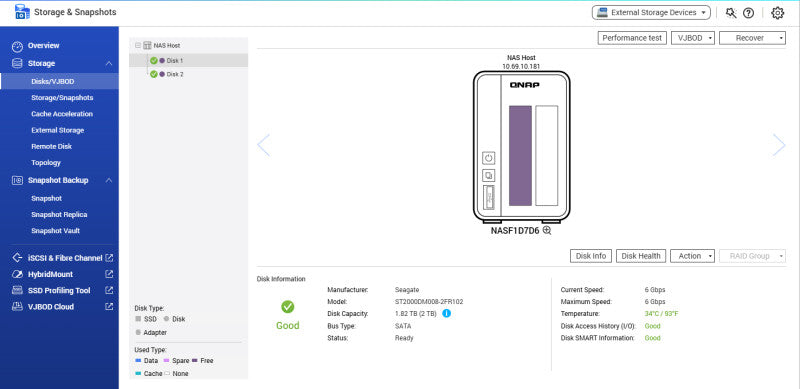Open the External Storage Devices dropdown
Image resolution: width=800 pixels, height=389 pixels.
651,13
